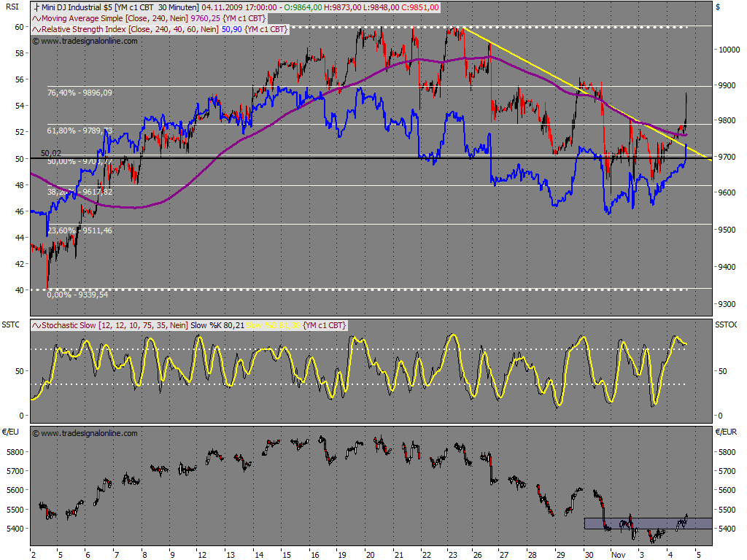This screenshot has width=747, height=560.
Task: Click the open price value O:9864,00
Action: (x=302, y=7)
